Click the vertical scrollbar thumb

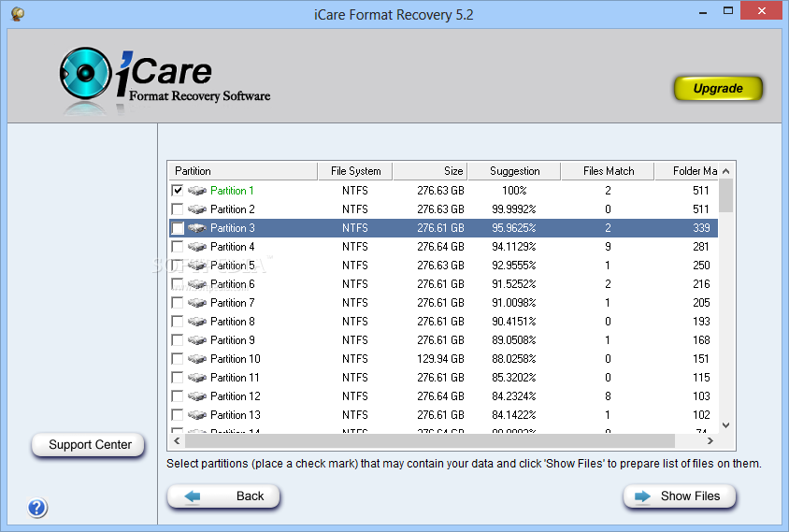coord(726,195)
